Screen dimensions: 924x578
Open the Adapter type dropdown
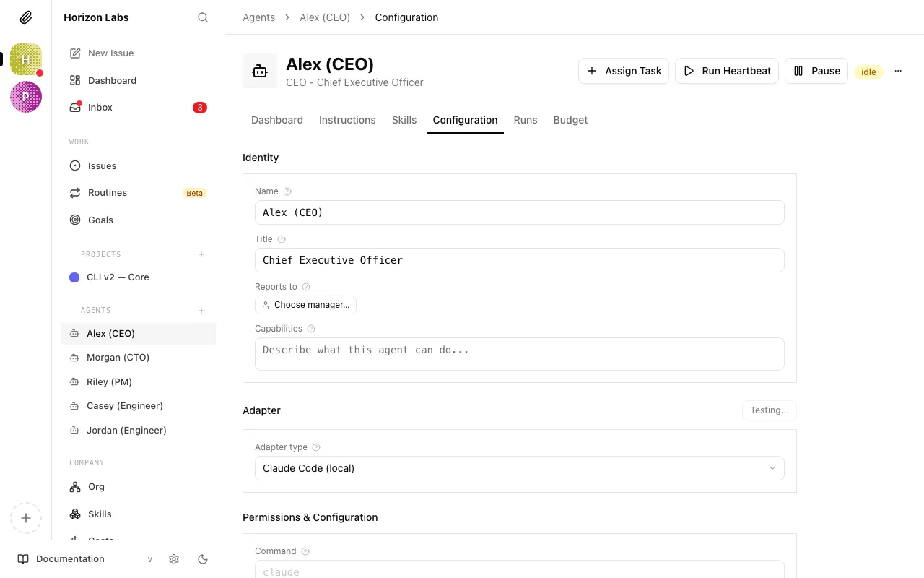click(x=520, y=468)
